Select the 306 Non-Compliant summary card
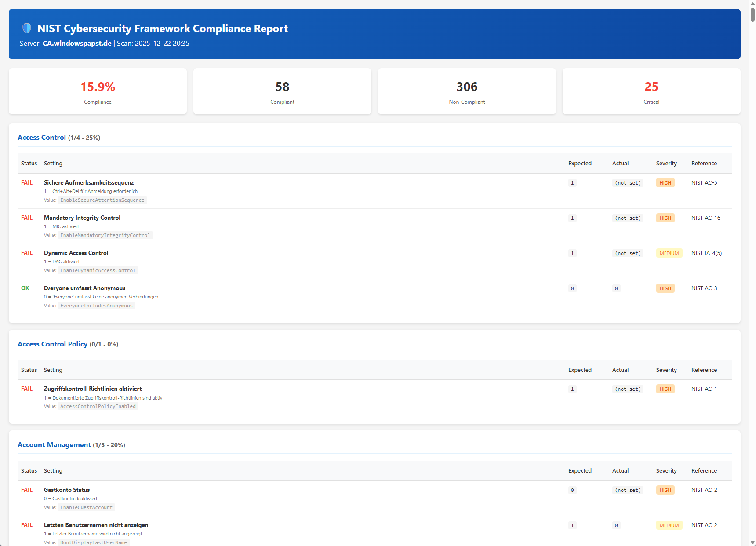Viewport: 756px width, 546px height. point(467,91)
